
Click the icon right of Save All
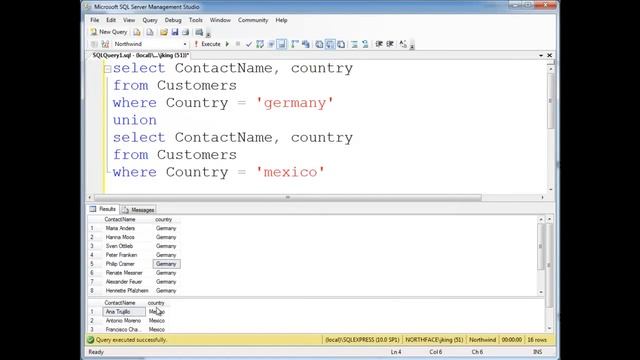199,32
